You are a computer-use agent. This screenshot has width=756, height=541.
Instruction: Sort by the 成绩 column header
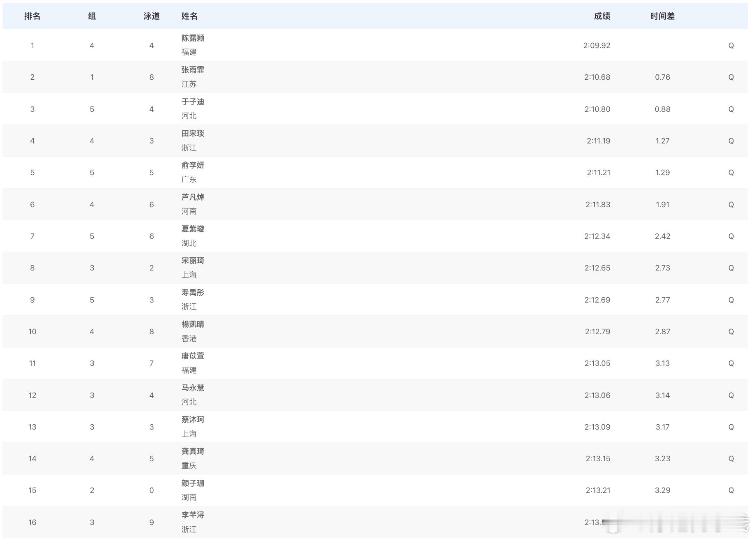tap(602, 16)
